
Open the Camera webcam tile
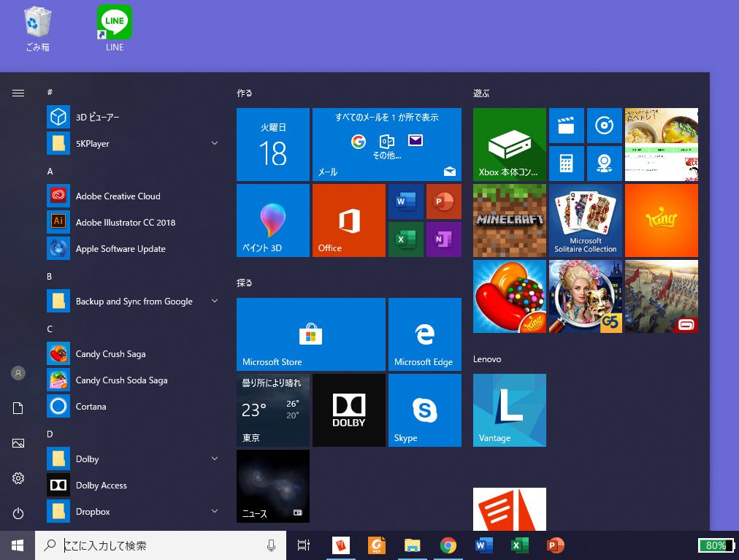click(604, 164)
